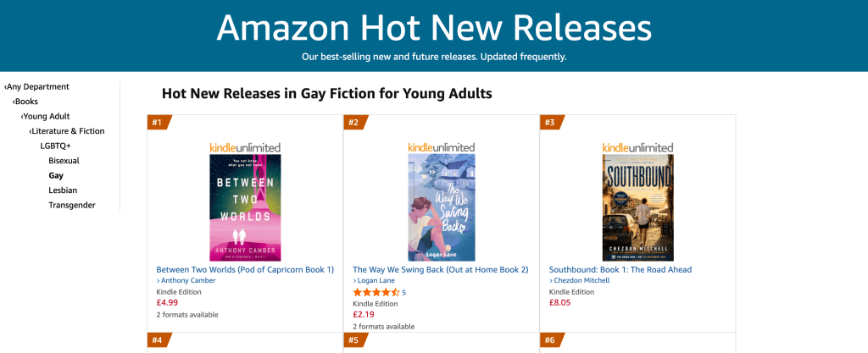Open The Way We Swing Back cover image
This screenshot has width=868, height=353.
pos(441,207)
